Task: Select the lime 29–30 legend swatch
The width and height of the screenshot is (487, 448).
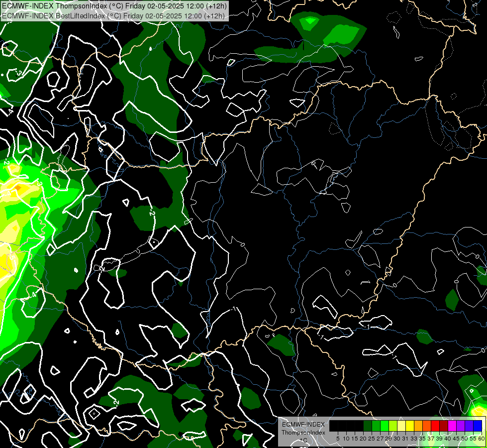Action: [393, 426]
